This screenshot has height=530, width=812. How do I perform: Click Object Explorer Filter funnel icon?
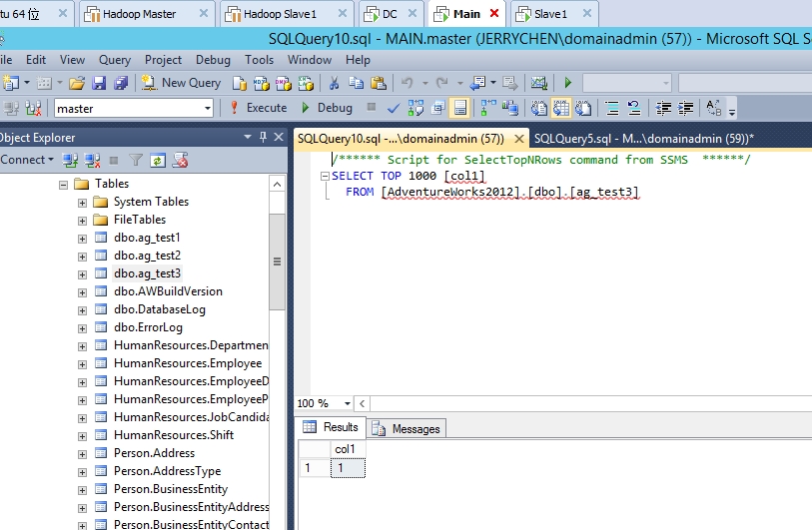pyautogui.click(x=136, y=161)
